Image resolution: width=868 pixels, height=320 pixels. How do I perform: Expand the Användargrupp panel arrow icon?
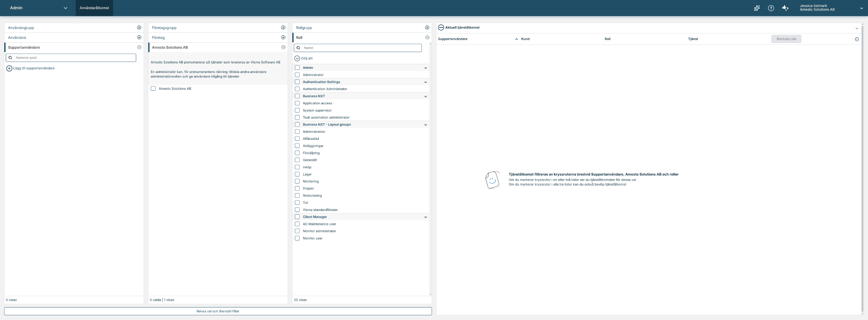(x=139, y=28)
